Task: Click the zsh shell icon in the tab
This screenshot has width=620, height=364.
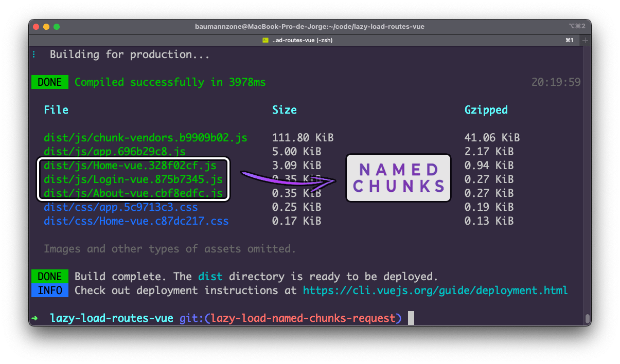Action: (265, 40)
